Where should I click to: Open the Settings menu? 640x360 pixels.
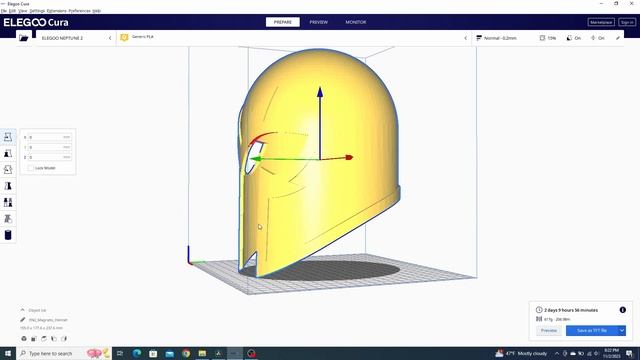(37, 11)
